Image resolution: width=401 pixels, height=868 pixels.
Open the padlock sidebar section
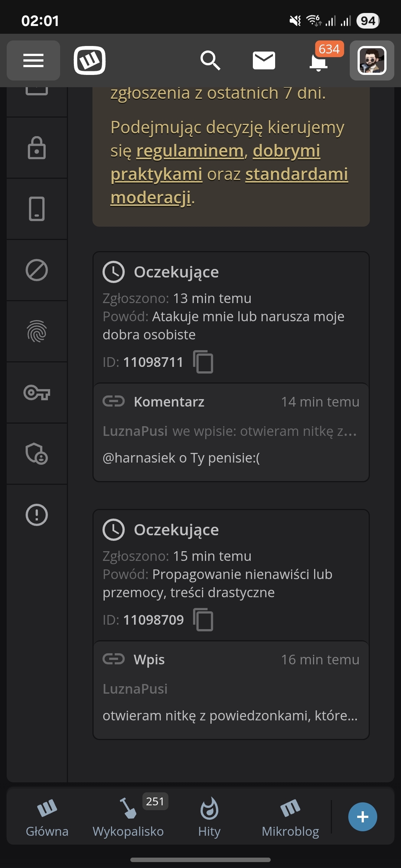pos(37,148)
